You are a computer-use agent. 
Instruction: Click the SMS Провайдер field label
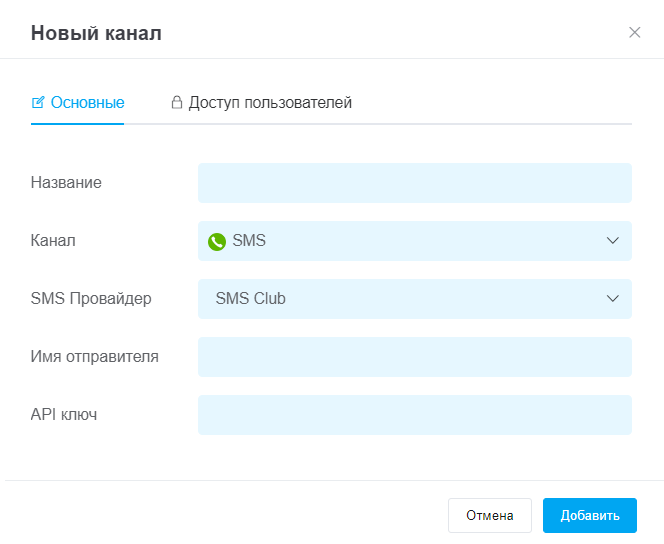(x=91, y=298)
